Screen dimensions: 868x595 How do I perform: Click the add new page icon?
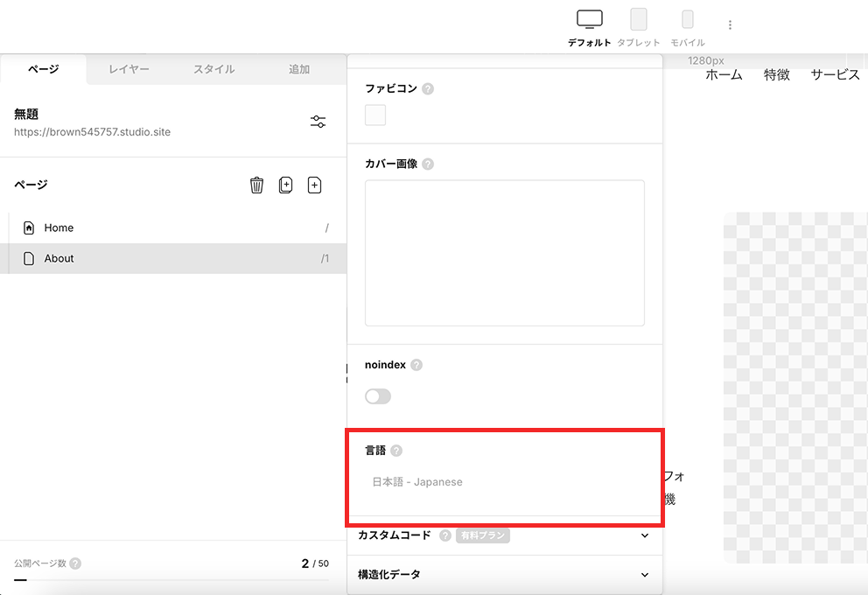315,185
